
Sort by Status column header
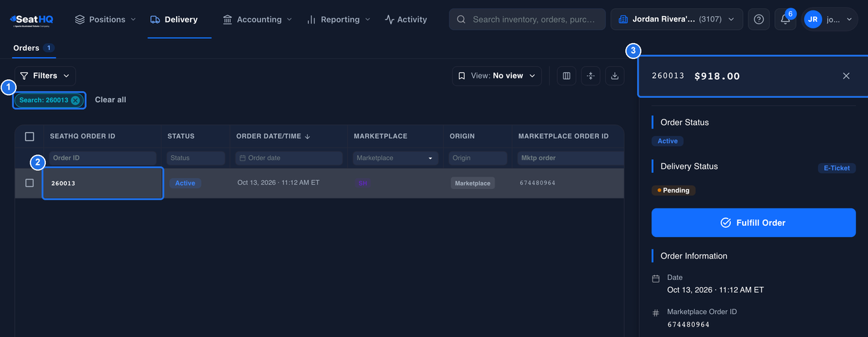click(x=181, y=136)
